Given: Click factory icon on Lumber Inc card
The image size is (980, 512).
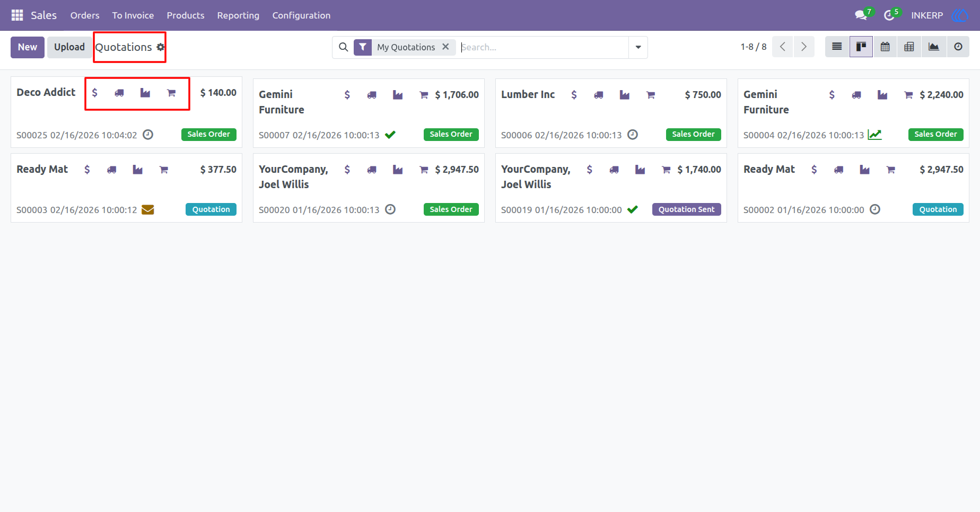Looking at the screenshot, I should (625, 95).
